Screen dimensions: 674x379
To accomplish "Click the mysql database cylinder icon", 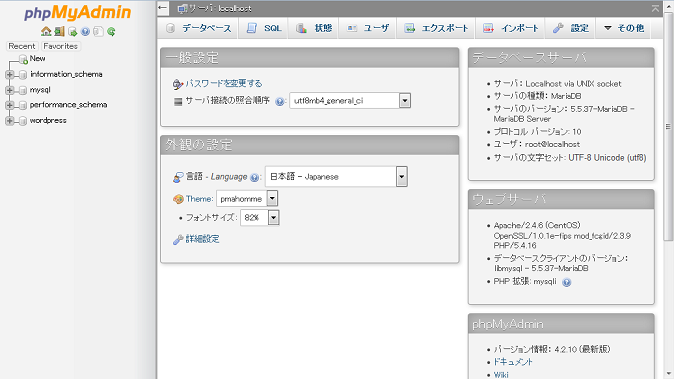I will 23,90.
